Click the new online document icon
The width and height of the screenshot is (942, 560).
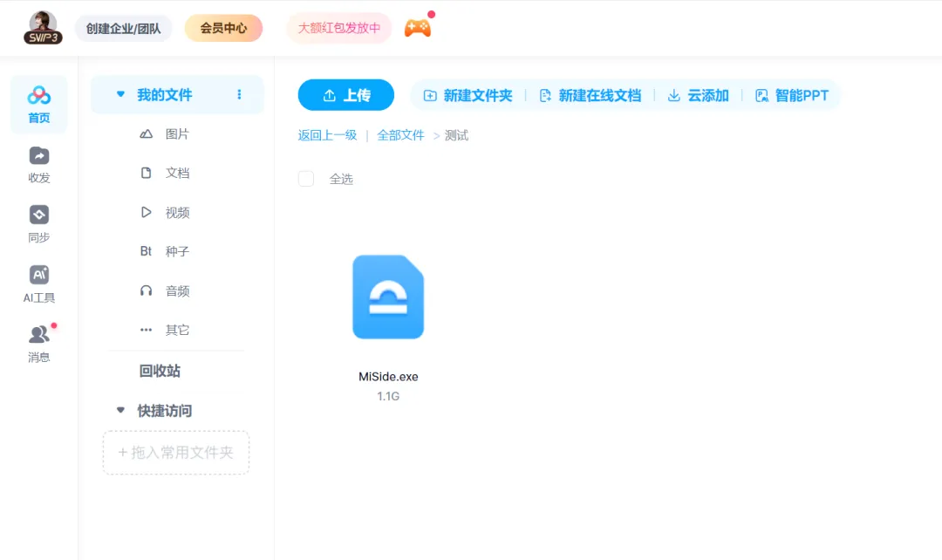tap(545, 96)
